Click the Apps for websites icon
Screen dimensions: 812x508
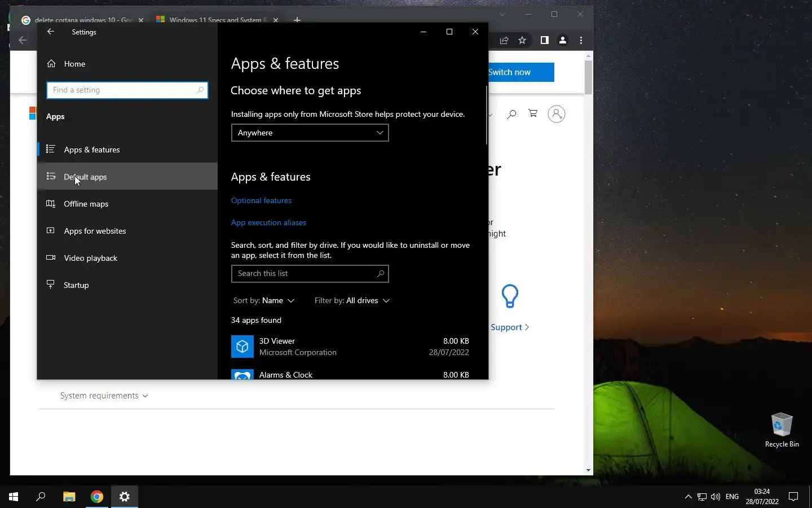coord(51,230)
